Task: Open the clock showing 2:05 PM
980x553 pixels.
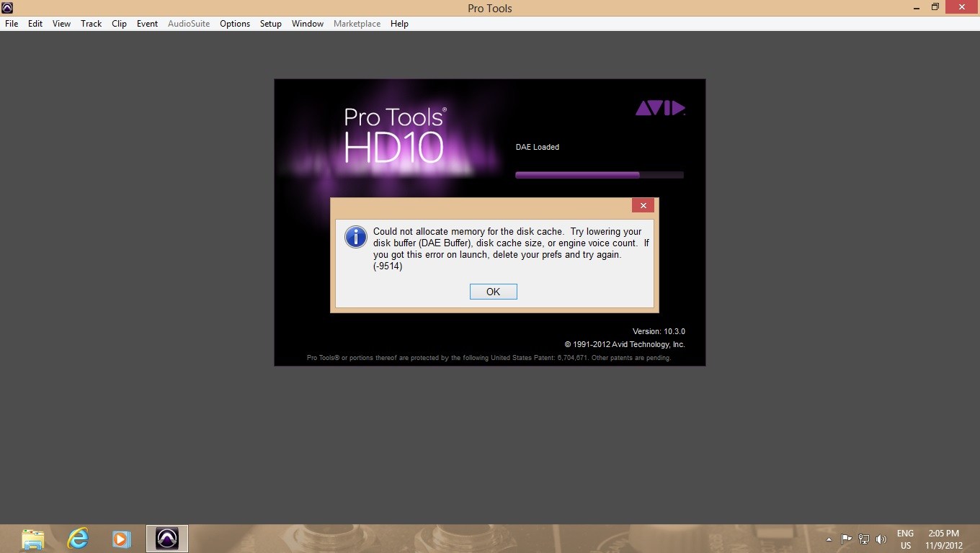Action: [x=944, y=539]
